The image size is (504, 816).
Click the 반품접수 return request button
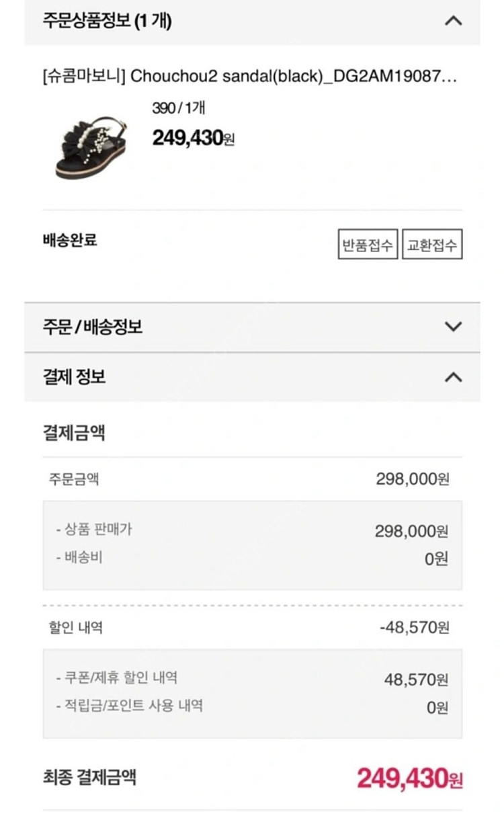click(x=368, y=245)
